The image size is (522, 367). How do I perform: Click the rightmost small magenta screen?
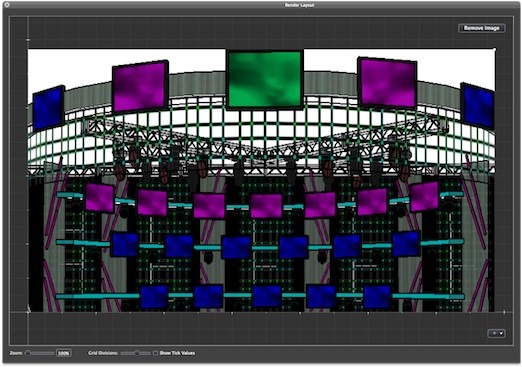[424, 197]
